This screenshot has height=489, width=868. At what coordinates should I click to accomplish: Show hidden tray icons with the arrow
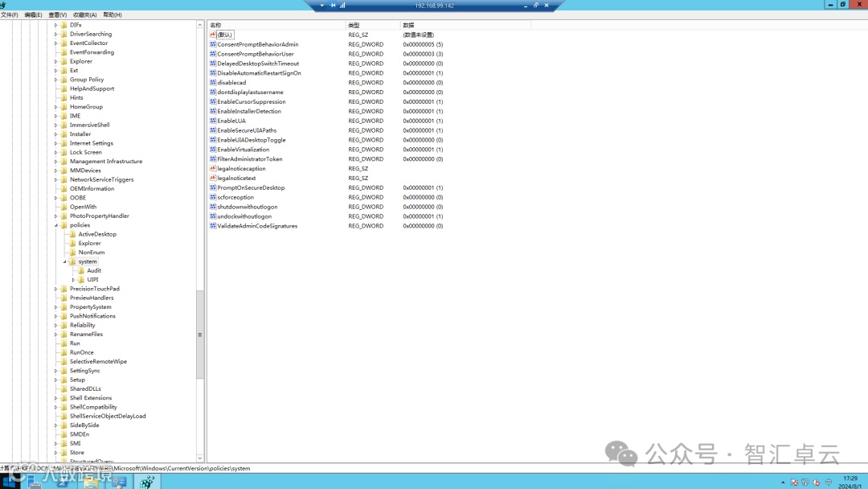783,483
